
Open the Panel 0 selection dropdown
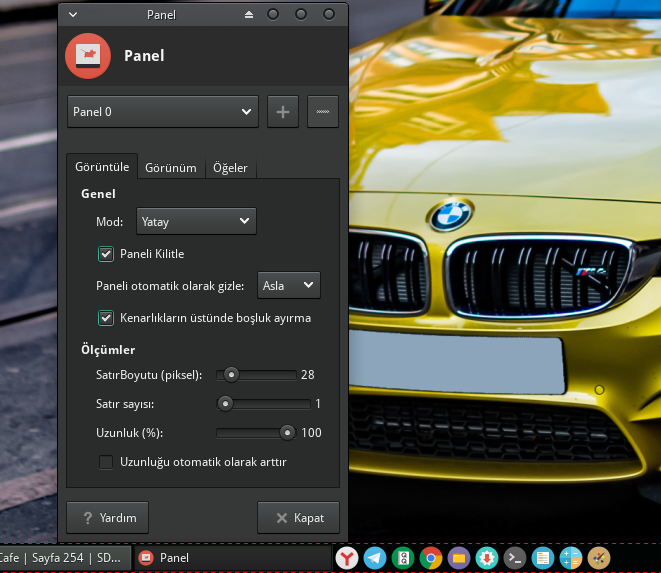pos(163,112)
